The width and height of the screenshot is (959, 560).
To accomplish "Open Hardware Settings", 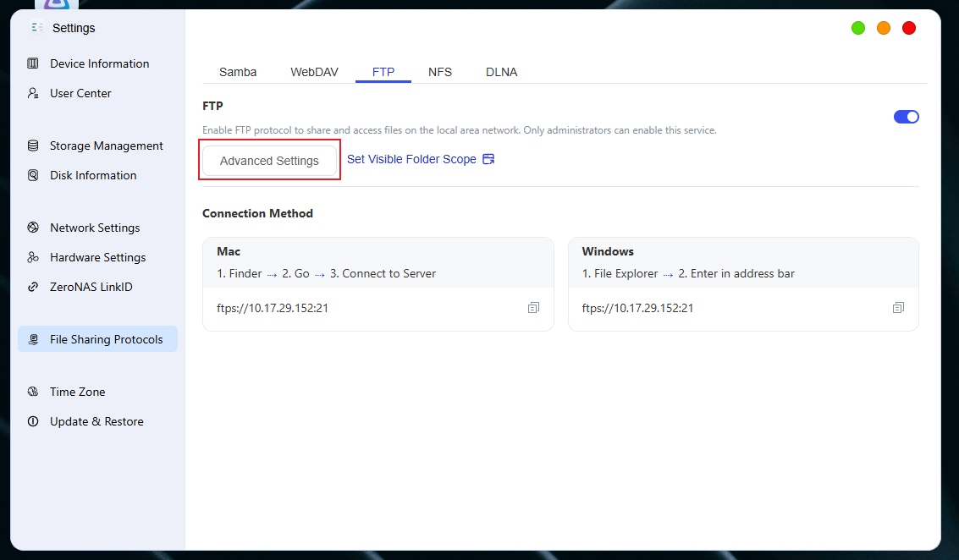I will tap(98, 257).
